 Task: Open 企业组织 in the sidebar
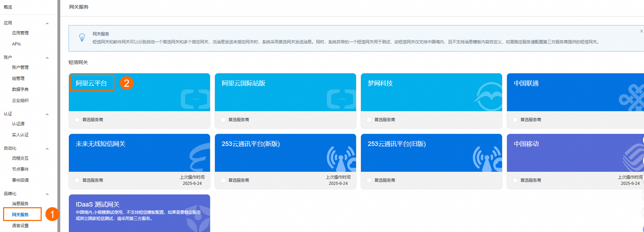[20, 101]
